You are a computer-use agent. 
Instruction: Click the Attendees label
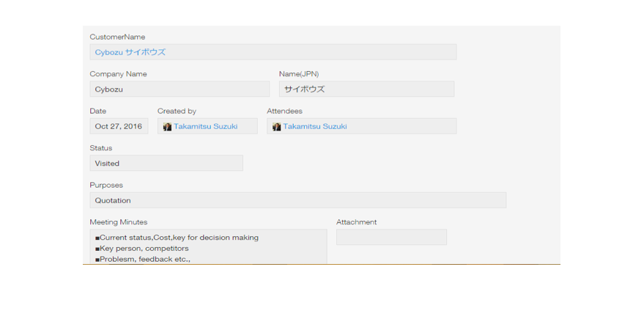tap(284, 111)
